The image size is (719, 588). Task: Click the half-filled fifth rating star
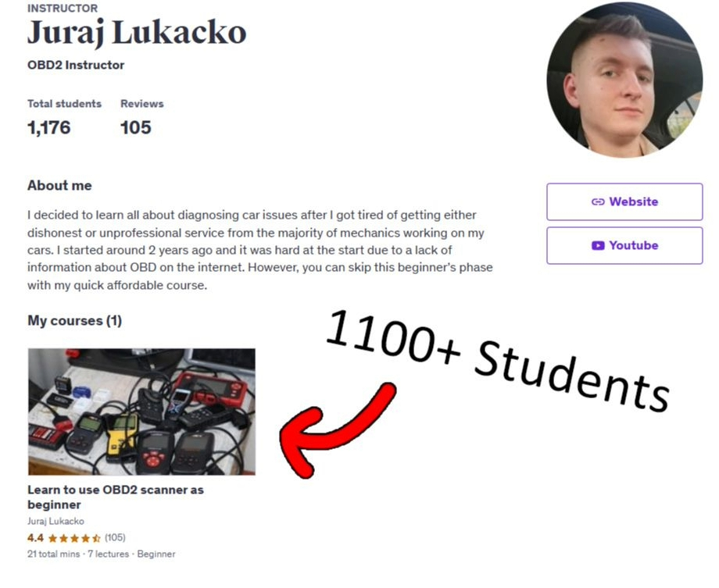pos(96,538)
